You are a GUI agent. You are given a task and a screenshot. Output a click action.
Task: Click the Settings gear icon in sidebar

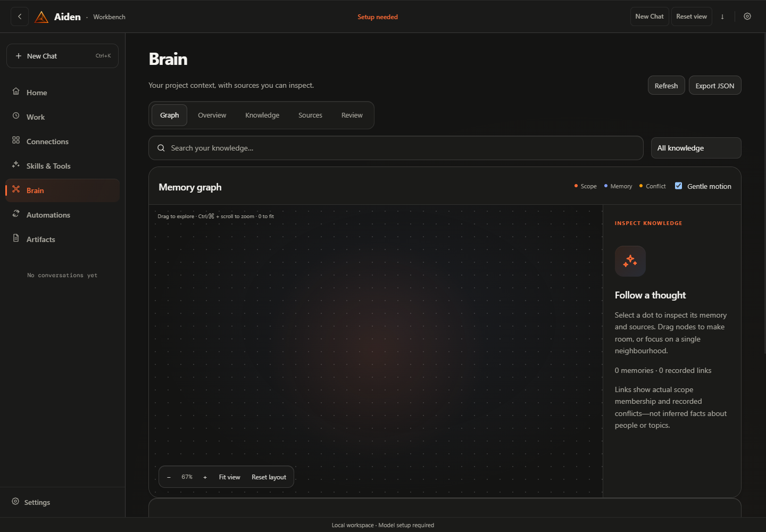click(x=15, y=502)
